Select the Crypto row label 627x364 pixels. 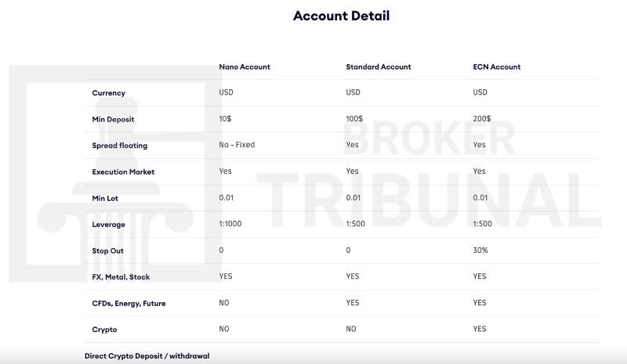pyautogui.click(x=104, y=330)
